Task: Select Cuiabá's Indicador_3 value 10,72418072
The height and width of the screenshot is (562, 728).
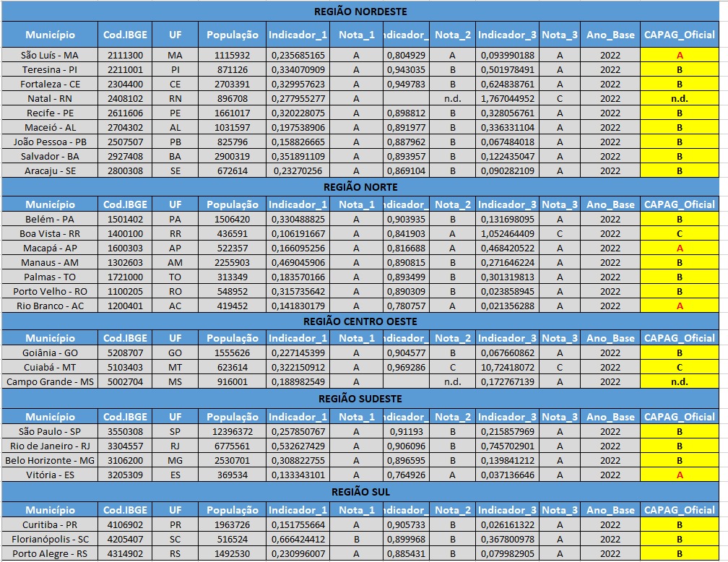Action: [x=507, y=367]
